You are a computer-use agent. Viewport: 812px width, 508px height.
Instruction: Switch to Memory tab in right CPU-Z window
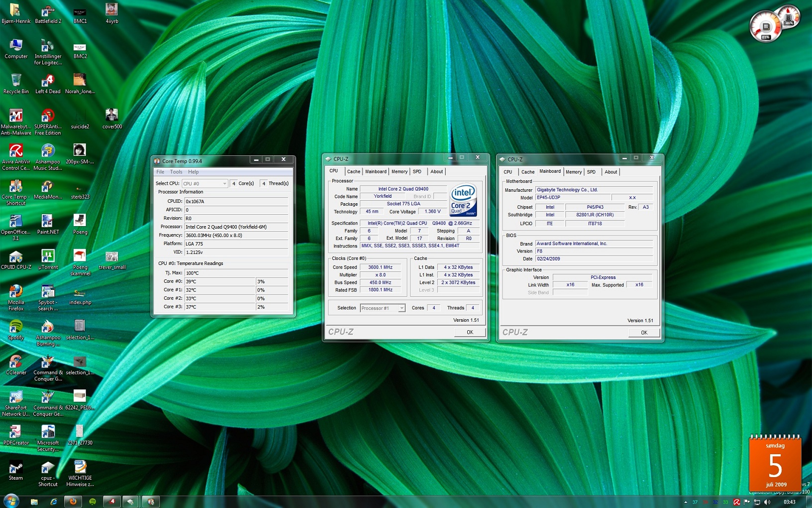(x=573, y=172)
